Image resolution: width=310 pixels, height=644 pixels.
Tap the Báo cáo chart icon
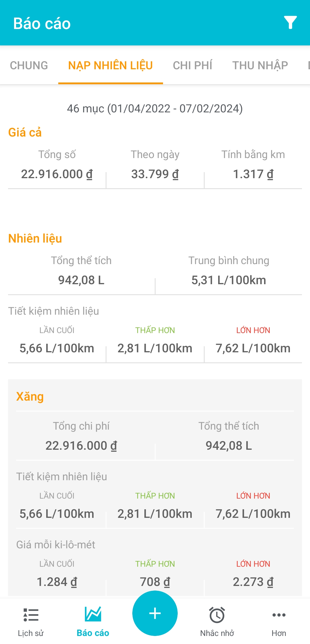tap(93, 614)
